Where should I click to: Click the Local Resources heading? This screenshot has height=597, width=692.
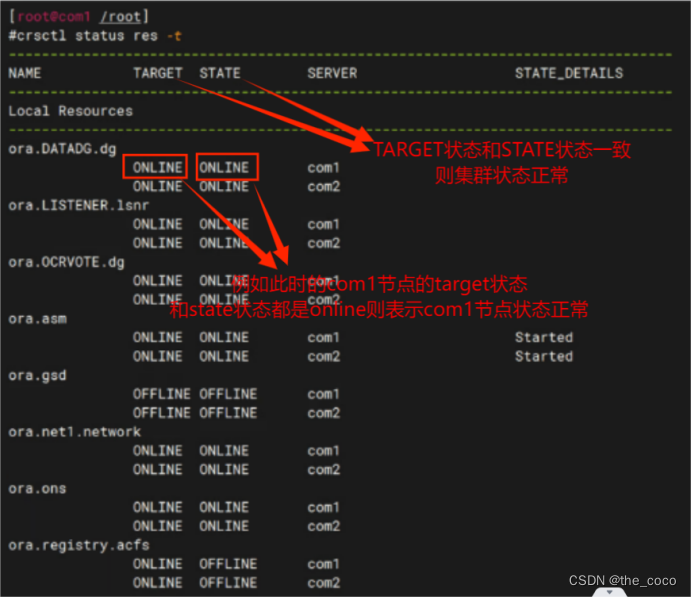[x=71, y=111]
